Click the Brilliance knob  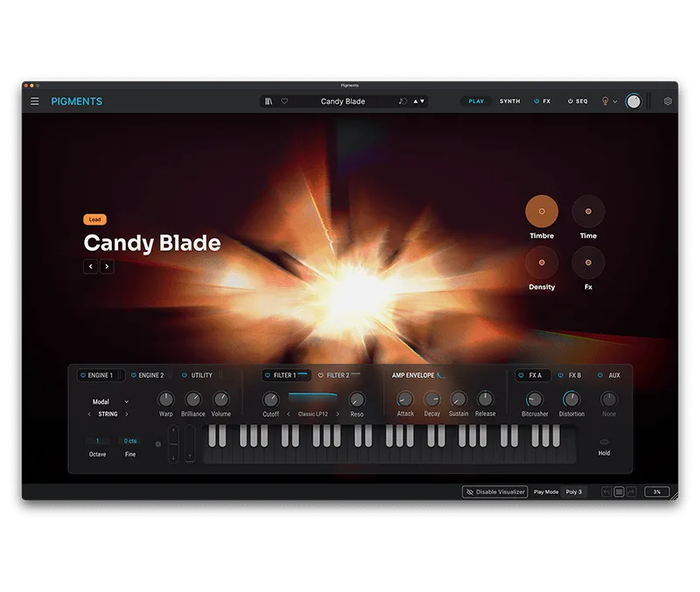coord(193,400)
